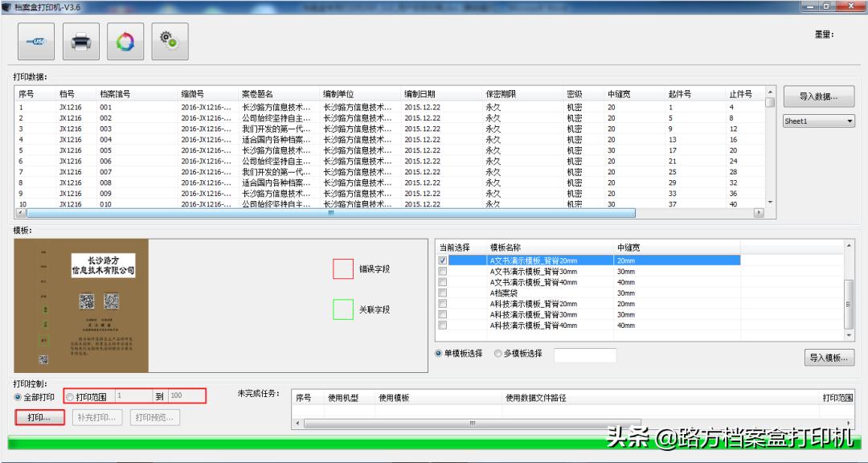Click 止件号 cell value 24
868x463 pixels.
pos(733,161)
